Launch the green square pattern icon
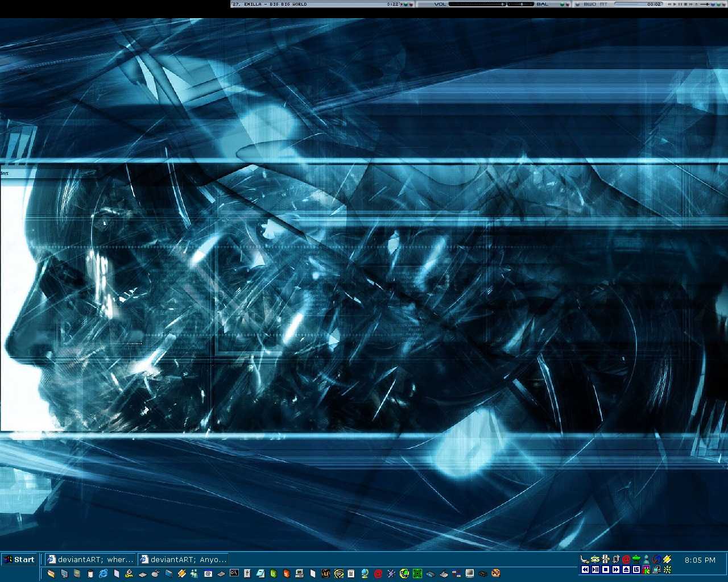This screenshot has height=582, width=728. pyautogui.click(x=417, y=573)
